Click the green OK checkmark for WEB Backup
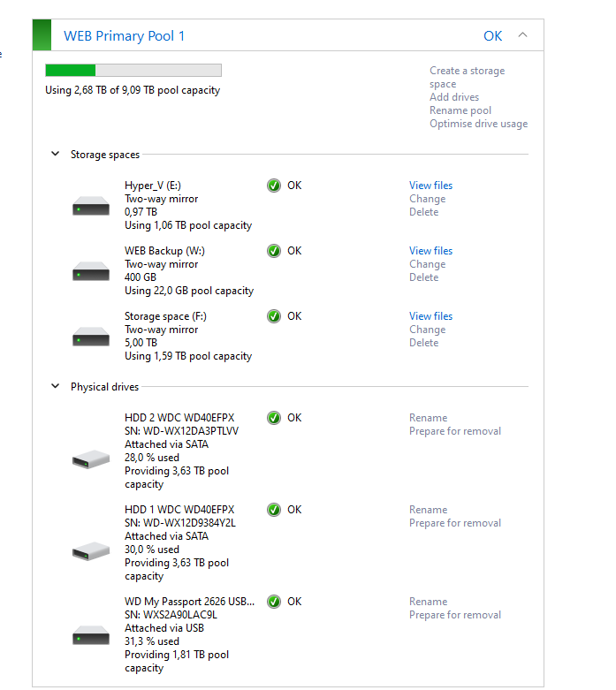The image size is (616, 690). (274, 251)
